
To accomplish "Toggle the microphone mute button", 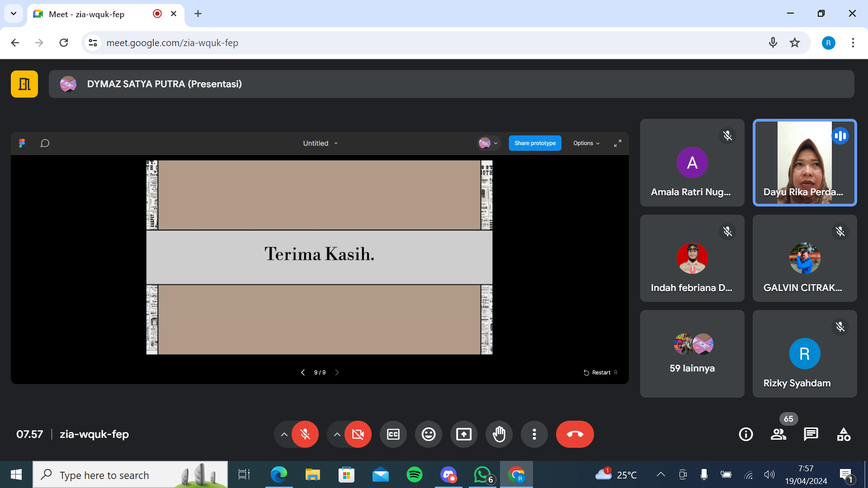I will click(305, 434).
